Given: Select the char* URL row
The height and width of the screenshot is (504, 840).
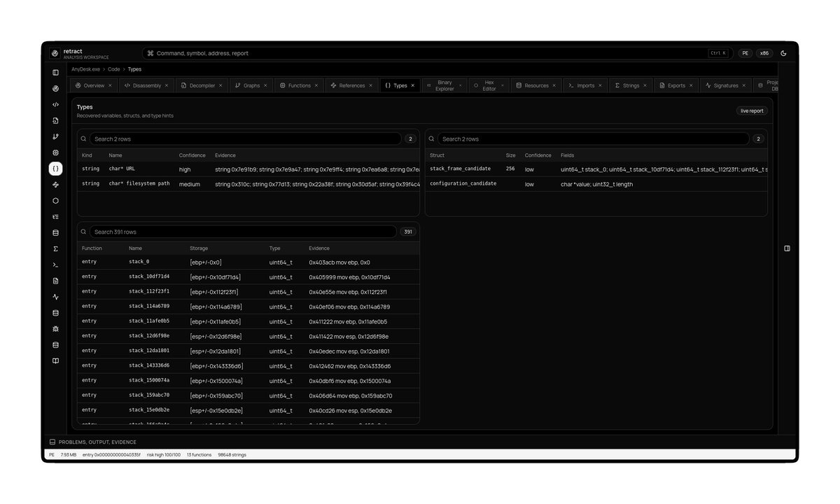Looking at the screenshot, I should click(x=248, y=169).
